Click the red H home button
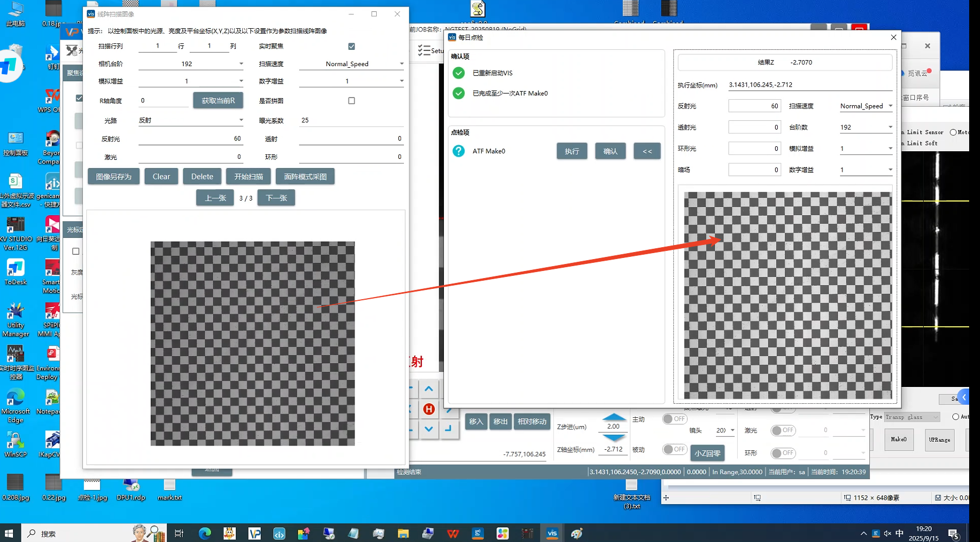Viewport: 980px width, 542px height. coord(429,409)
